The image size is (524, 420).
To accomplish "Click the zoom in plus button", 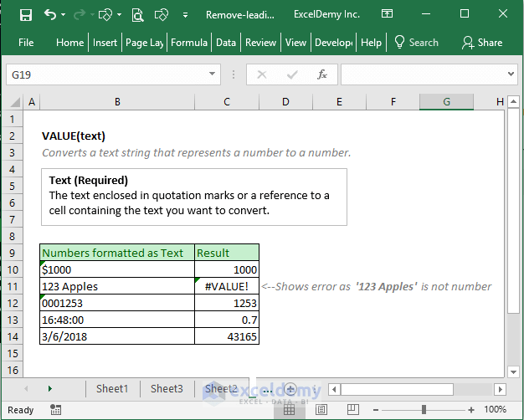I will (471, 410).
